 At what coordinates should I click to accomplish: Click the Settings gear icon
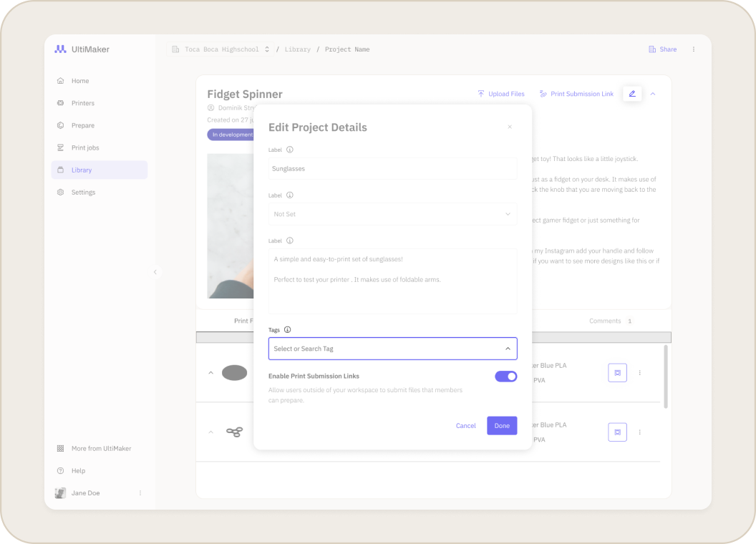click(60, 192)
